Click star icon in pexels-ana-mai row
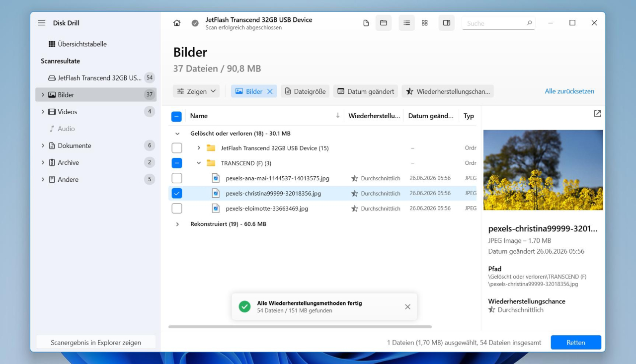Screen dimensions: 636x364 pos(355,178)
